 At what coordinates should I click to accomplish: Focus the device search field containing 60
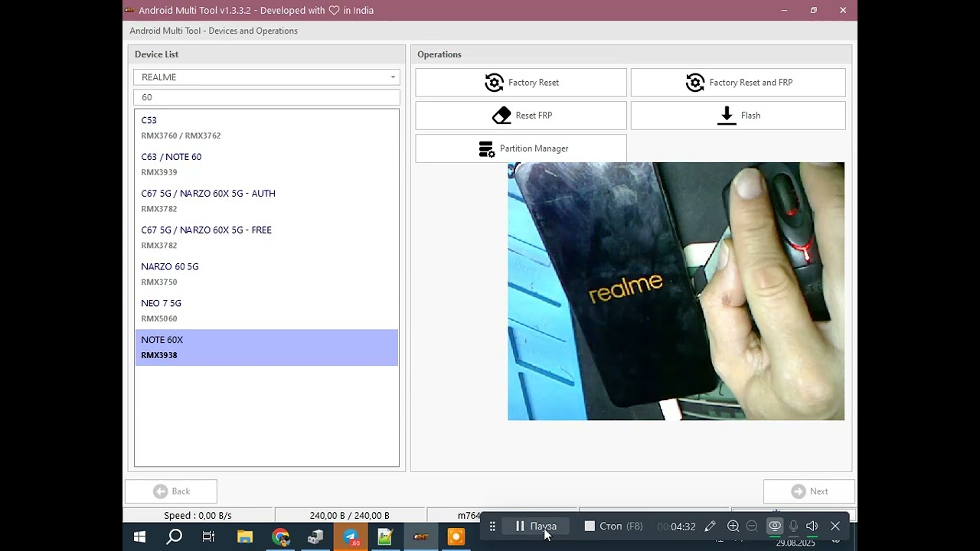[x=266, y=97]
